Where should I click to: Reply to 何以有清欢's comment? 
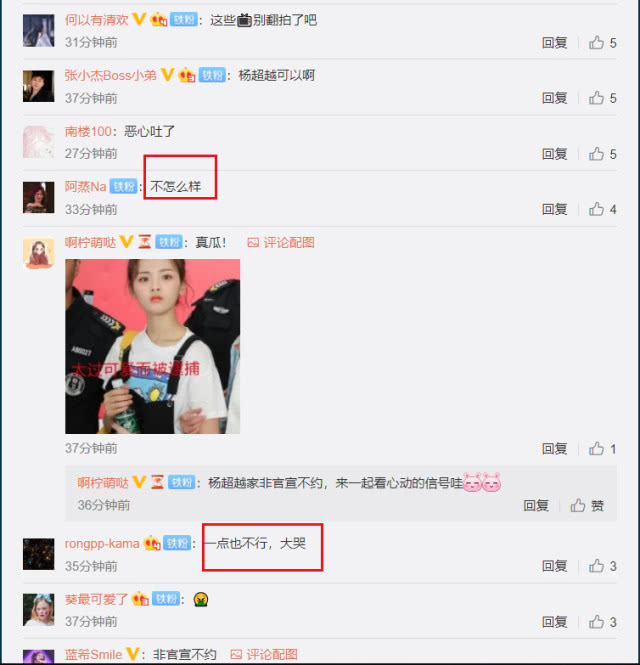coord(554,43)
